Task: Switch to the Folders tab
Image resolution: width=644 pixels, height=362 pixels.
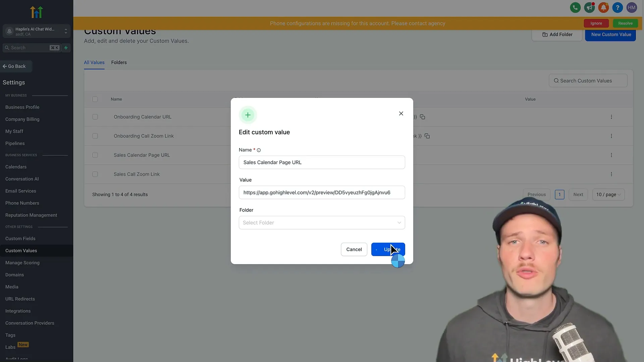Action: coord(119,62)
